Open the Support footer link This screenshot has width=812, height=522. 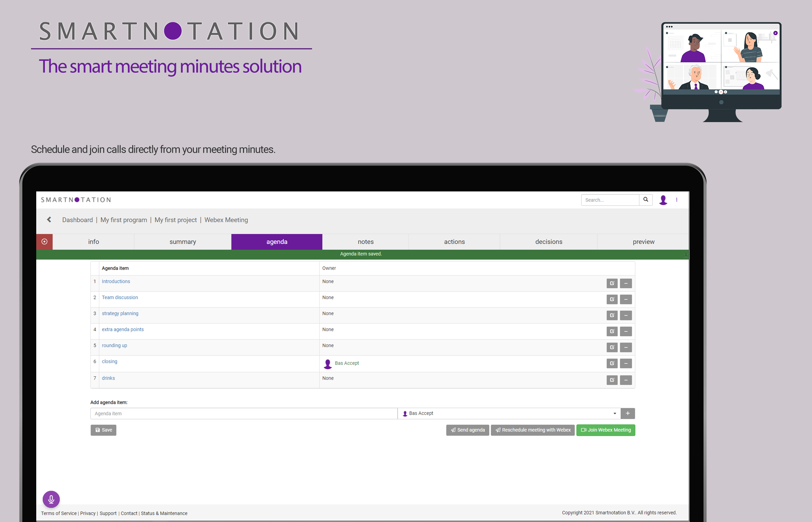pyautogui.click(x=108, y=513)
